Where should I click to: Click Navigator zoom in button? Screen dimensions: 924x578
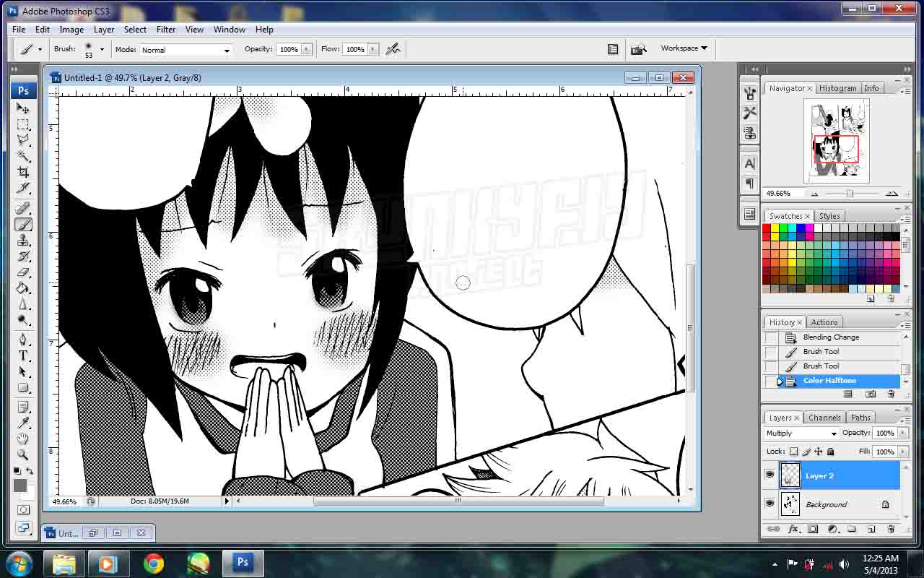[x=892, y=194]
